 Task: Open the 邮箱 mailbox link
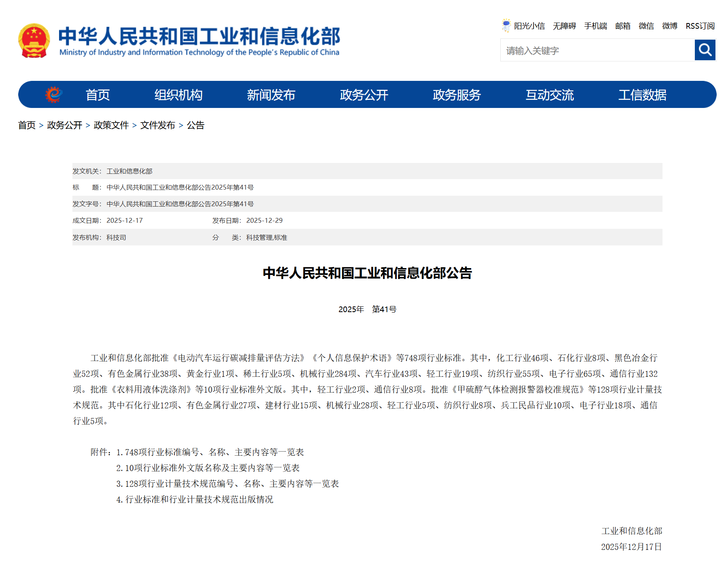click(623, 26)
